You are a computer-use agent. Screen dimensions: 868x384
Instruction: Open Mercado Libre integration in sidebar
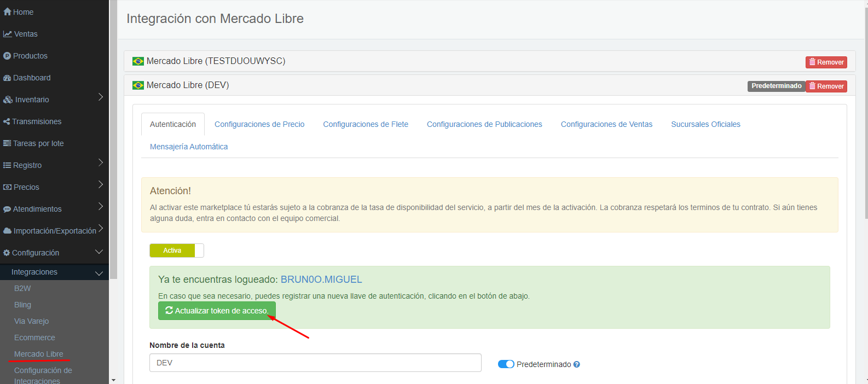(x=38, y=354)
